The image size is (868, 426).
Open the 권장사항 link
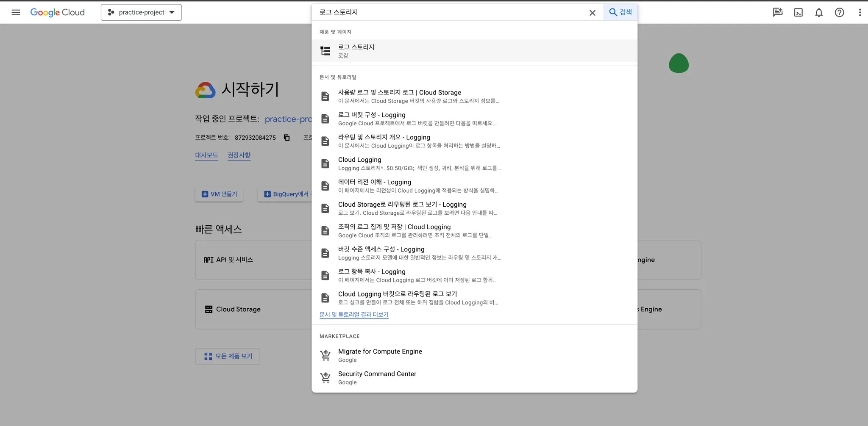[x=239, y=155]
